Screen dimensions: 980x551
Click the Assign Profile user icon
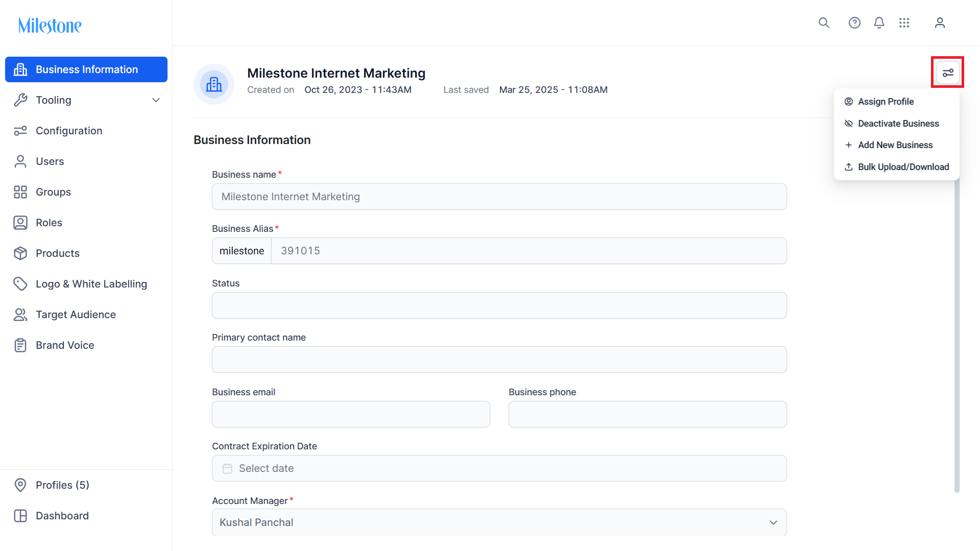[x=849, y=102]
